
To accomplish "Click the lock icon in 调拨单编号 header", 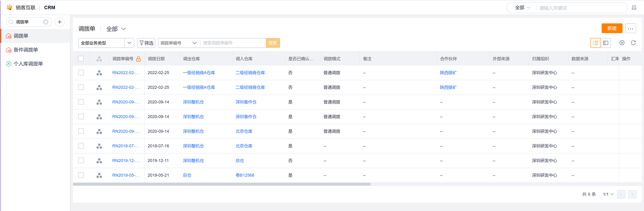I will click(x=138, y=59).
